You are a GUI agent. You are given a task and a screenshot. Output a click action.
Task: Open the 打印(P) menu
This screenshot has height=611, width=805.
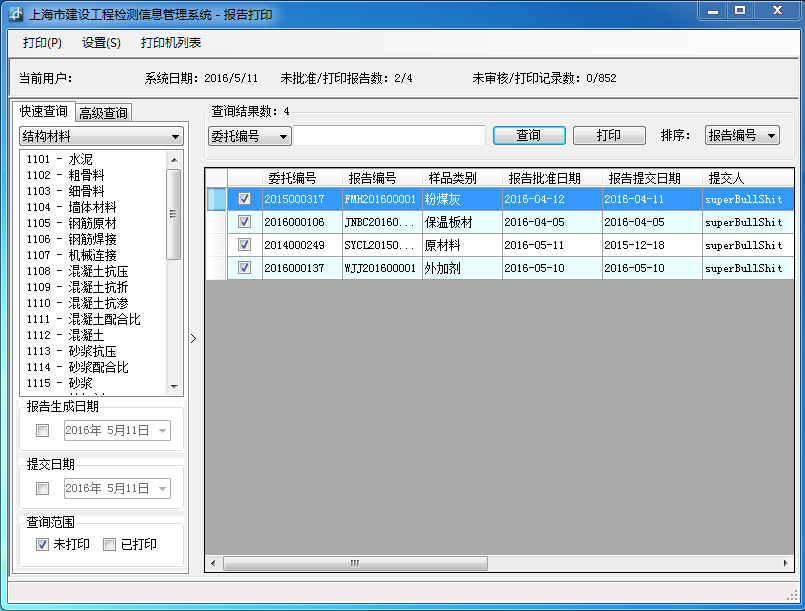click(x=42, y=43)
